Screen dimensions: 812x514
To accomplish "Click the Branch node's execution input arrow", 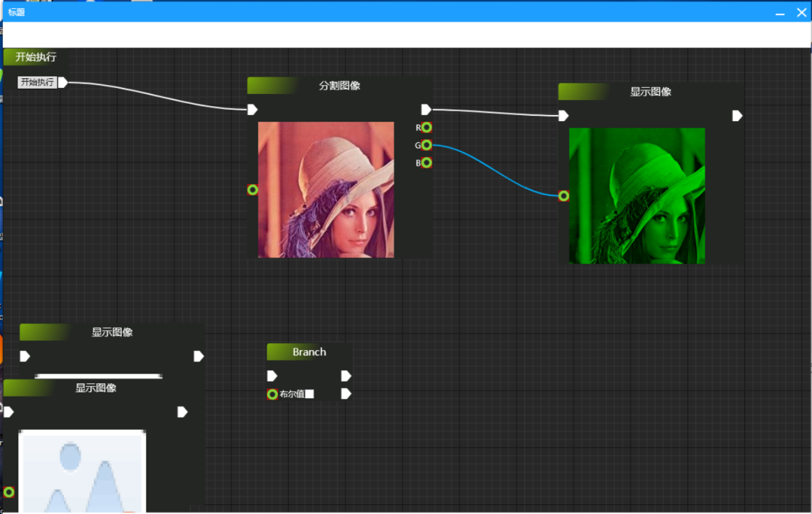I will coord(272,376).
